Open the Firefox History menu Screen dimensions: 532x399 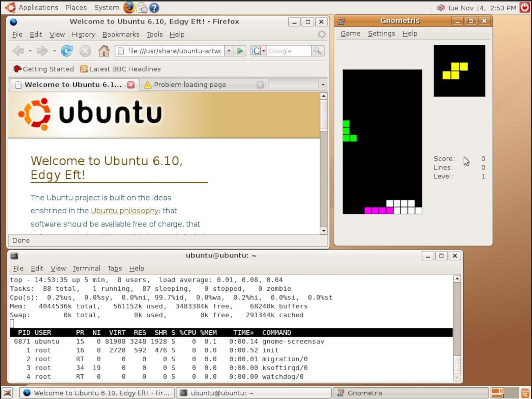tap(83, 35)
